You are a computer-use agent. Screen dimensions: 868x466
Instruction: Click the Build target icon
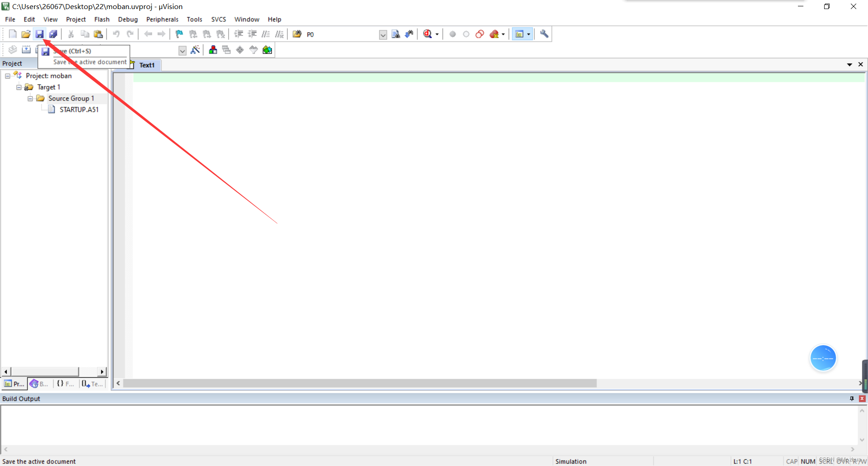click(x=26, y=50)
